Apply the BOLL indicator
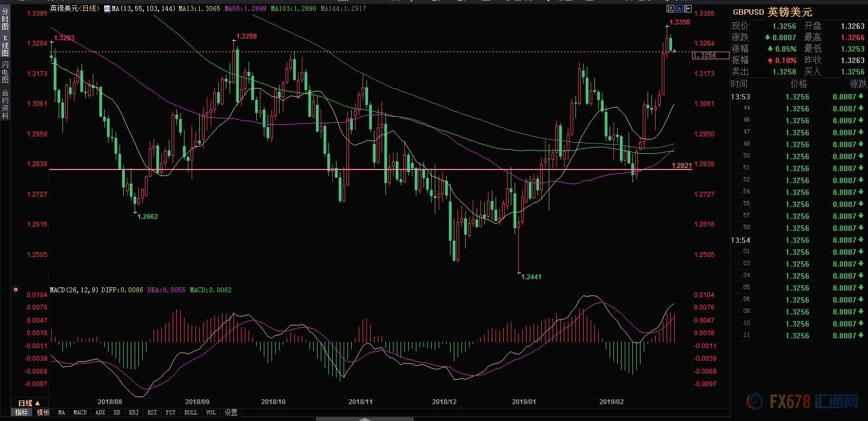The image size is (868, 421). click(x=191, y=412)
